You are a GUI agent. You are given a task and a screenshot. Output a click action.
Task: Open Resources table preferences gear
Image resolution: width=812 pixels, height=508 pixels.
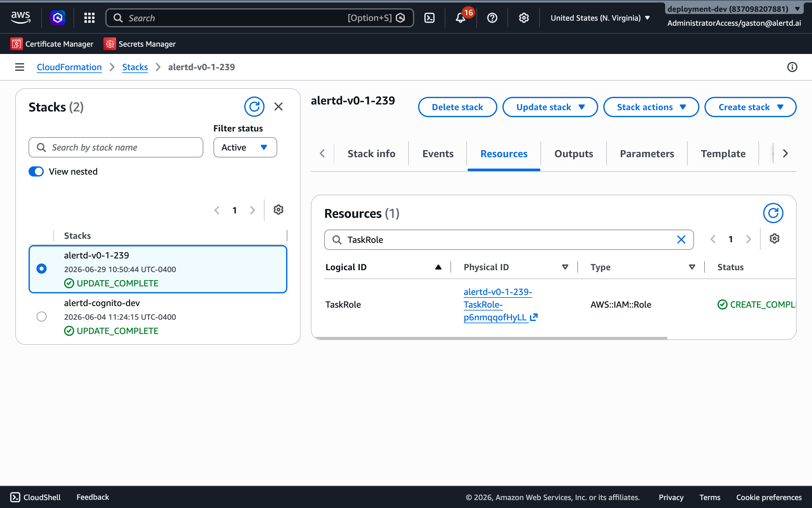point(775,238)
